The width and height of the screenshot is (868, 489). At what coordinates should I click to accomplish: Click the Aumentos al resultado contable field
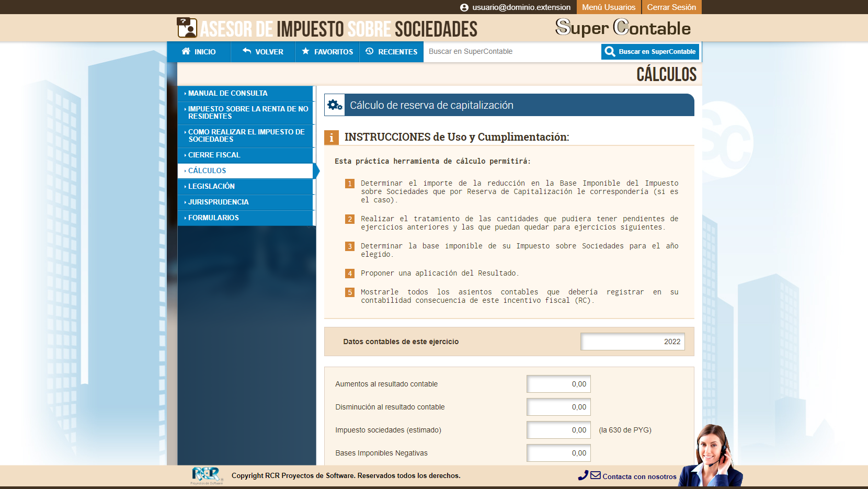(558, 384)
